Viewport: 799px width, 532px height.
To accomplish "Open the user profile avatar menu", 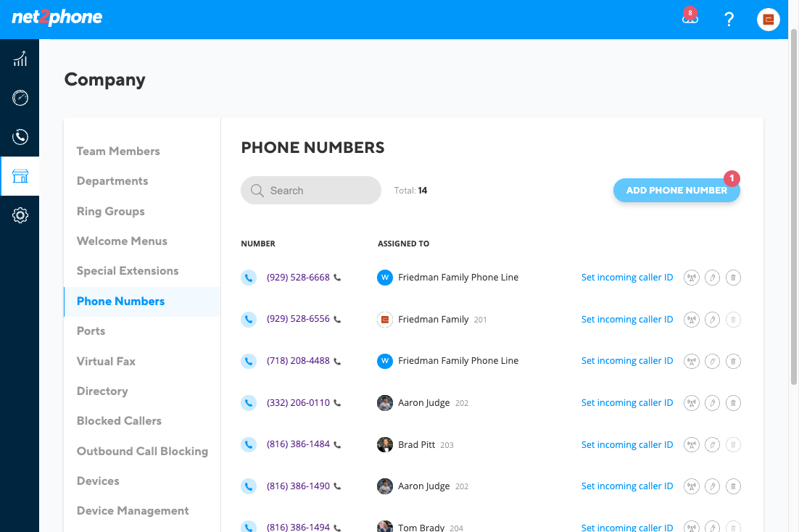I will (769, 20).
